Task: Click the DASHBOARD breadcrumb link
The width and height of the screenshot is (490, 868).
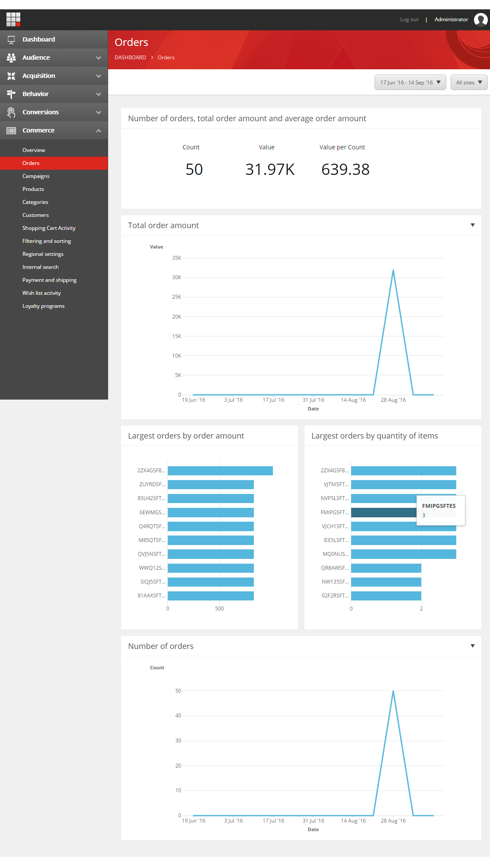Action: [x=130, y=58]
